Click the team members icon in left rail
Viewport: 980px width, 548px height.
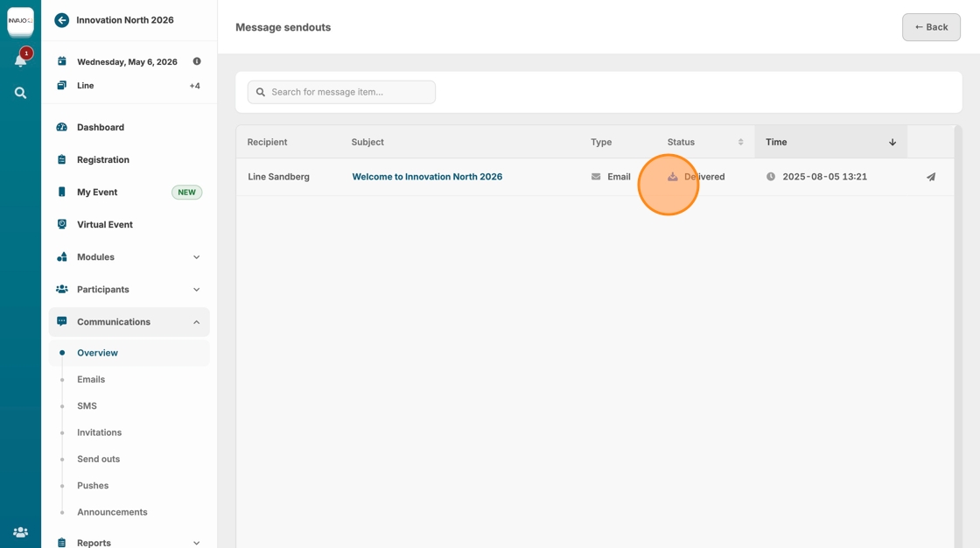[21, 532]
